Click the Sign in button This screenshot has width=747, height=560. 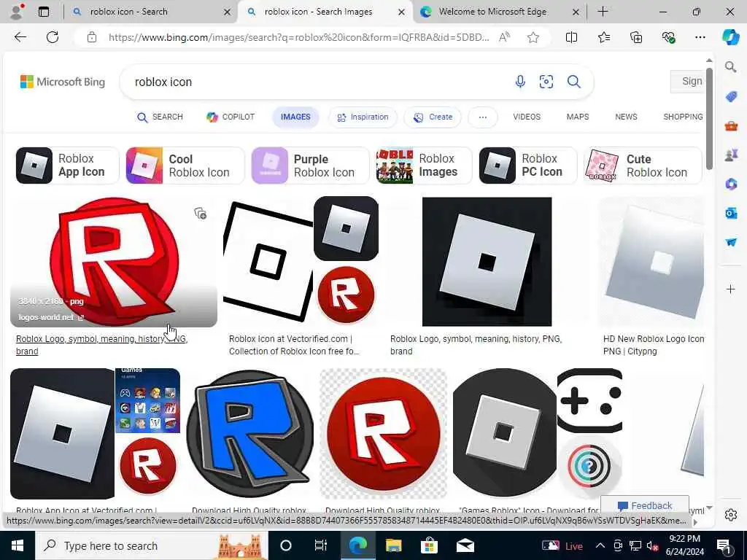pos(688,82)
